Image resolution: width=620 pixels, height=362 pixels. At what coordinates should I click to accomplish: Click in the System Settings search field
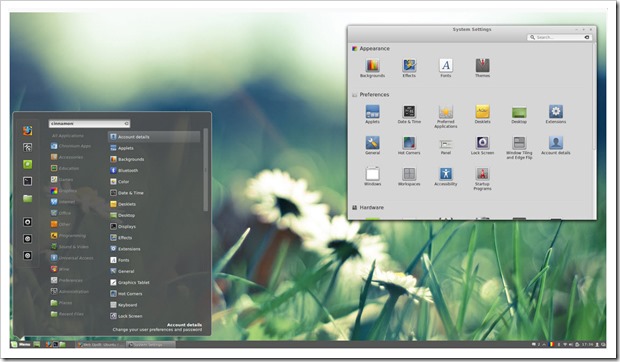coord(559,37)
